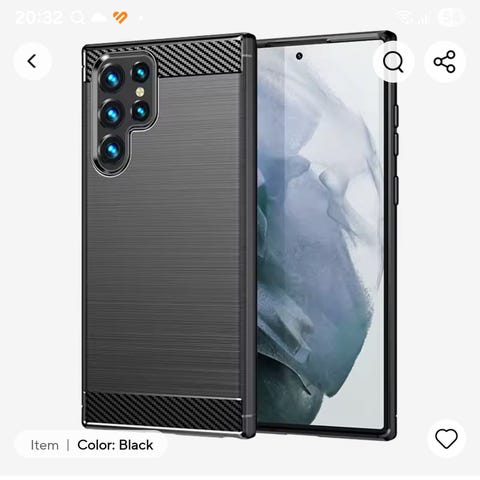Screen dimensions: 480x480
Task: Open search with the magnifier icon
Action: (393, 62)
